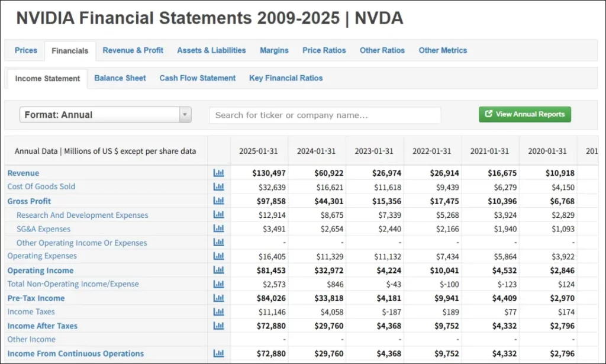The image size is (606, 364).
Task: Click chart icon for Research And Development Expenses
Action: [218, 214]
